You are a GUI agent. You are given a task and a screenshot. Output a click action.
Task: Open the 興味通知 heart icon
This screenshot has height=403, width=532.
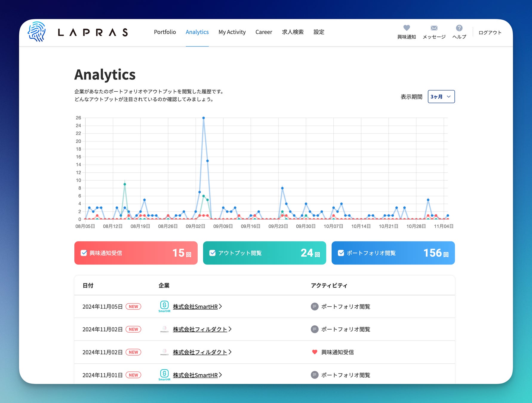click(407, 28)
